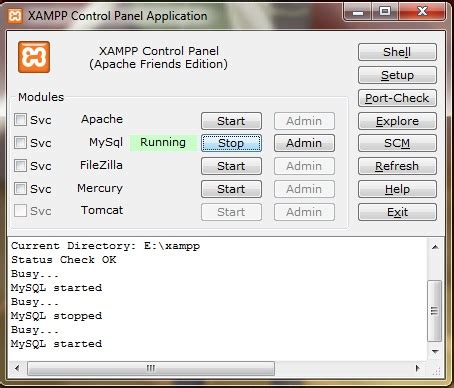Image resolution: width=454 pixels, height=388 pixels.
Task: Click the 'Status Check OK' log line
Action: pos(64,260)
